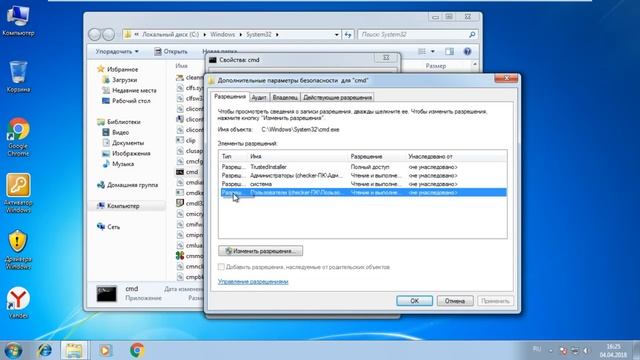The width and height of the screenshot is (640, 360).
Task: Sort by Размер column in Explorer
Action: coord(435,66)
